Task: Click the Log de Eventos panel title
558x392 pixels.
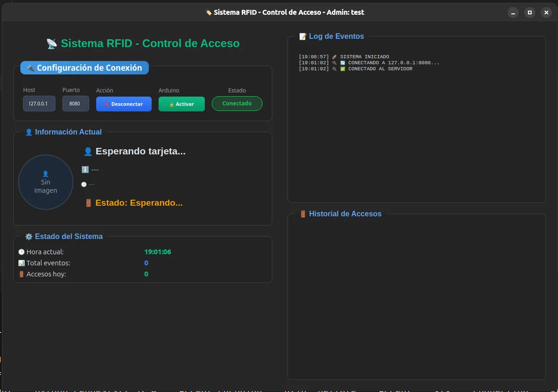Action: click(337, 37)
